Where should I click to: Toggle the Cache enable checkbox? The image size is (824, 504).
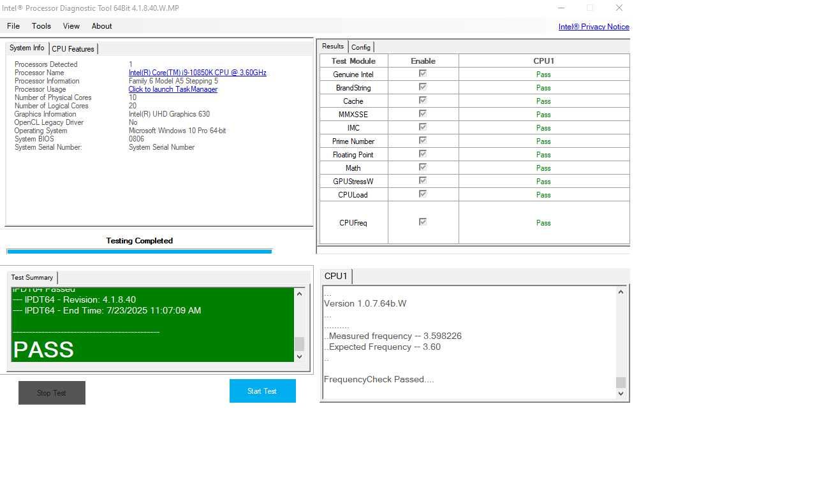(422, 100)
